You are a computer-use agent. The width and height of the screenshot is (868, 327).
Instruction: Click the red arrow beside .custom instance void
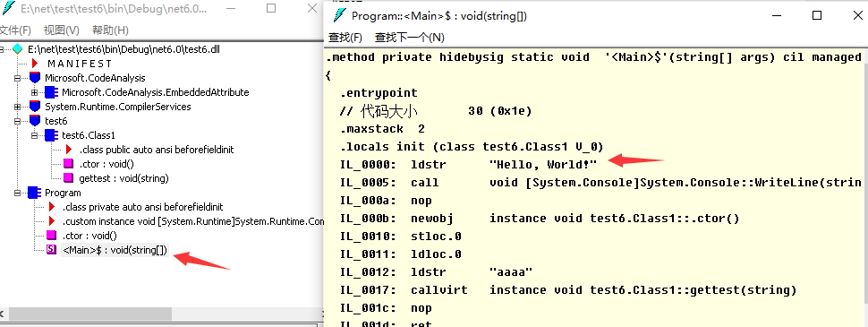52,221
